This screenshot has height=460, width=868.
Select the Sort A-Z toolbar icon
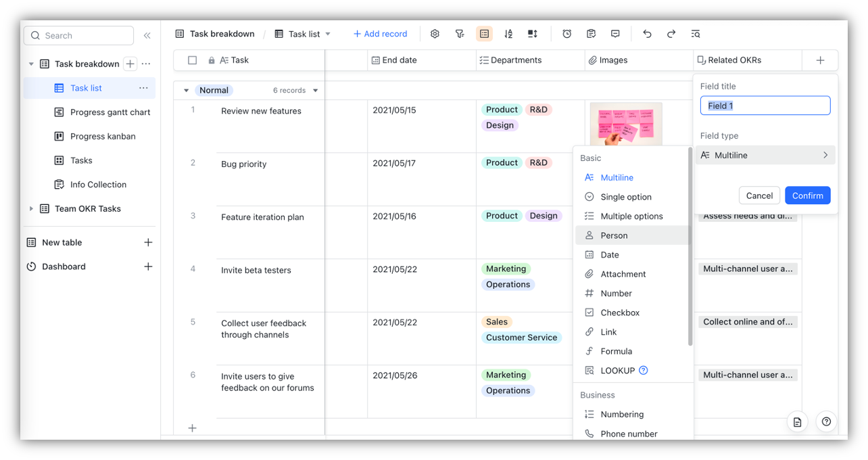[x=508, y=33]
